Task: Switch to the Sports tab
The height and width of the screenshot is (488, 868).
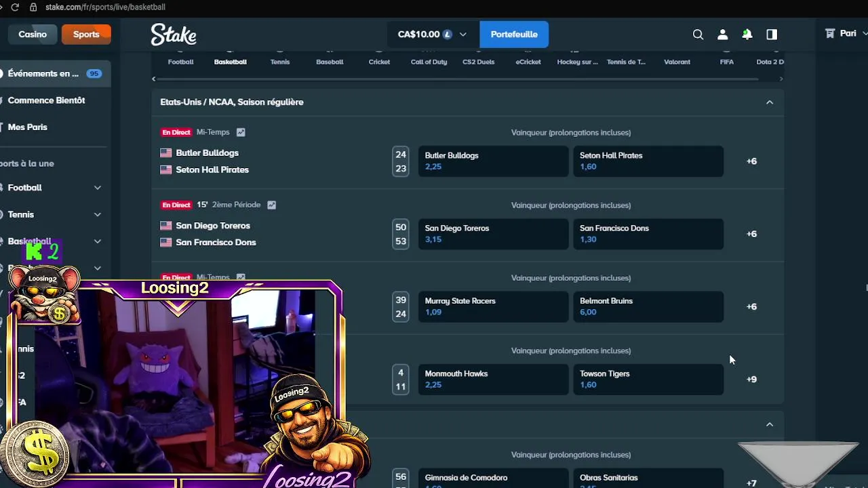Action: (x=86, y=35)
